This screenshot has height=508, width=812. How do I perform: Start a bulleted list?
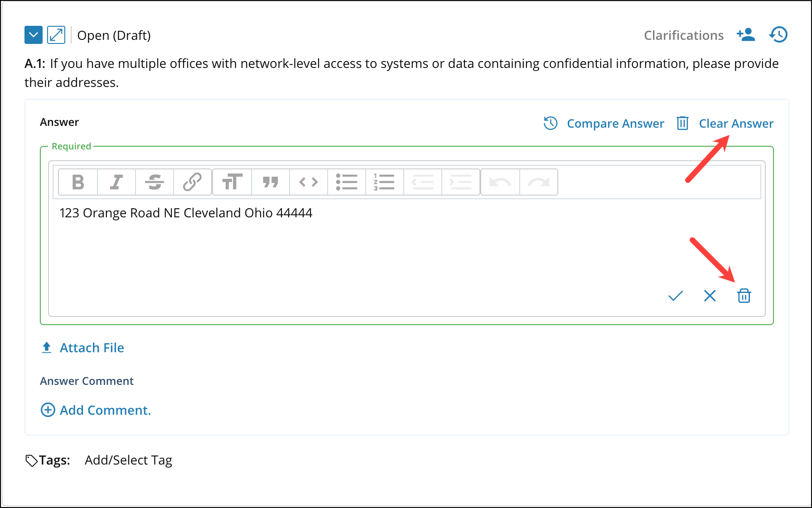347,182
